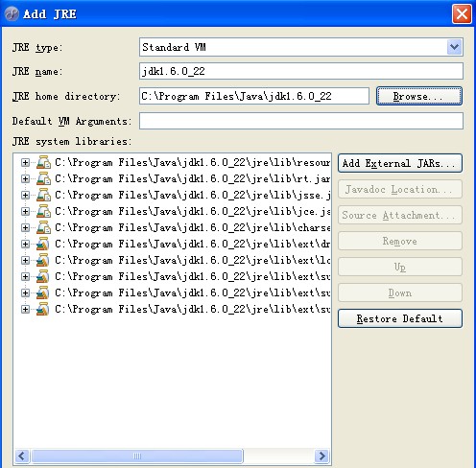Click the jar icon of the lib\jsse row

[x=43, y=195]
